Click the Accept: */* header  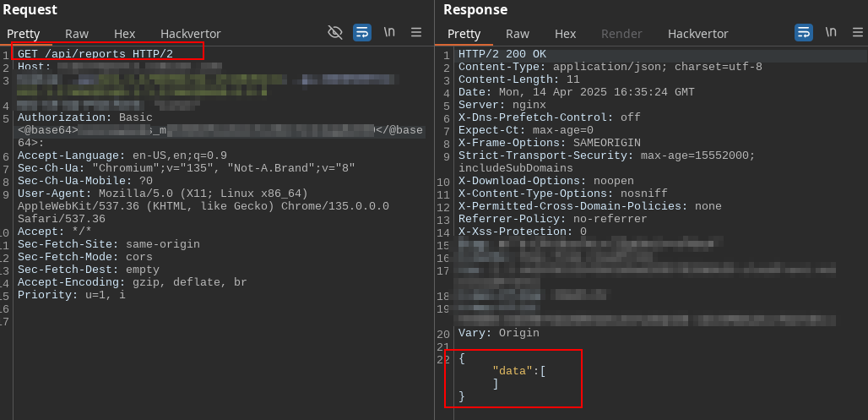(x=54, y=232)
